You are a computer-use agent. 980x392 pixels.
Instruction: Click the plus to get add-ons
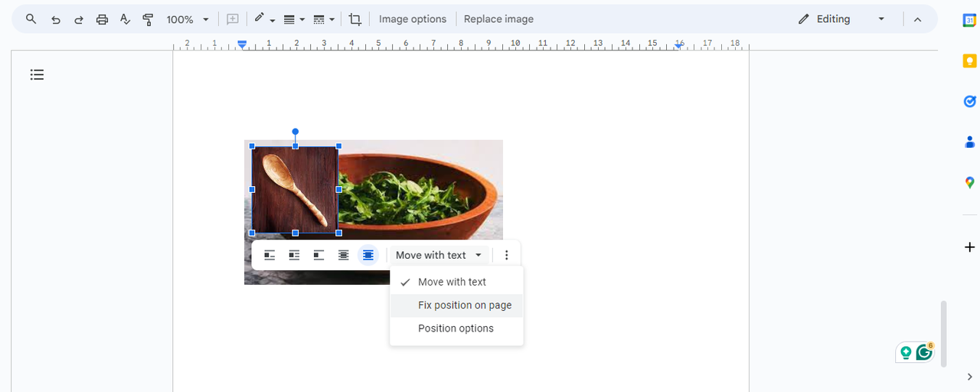tap(969, 247)
